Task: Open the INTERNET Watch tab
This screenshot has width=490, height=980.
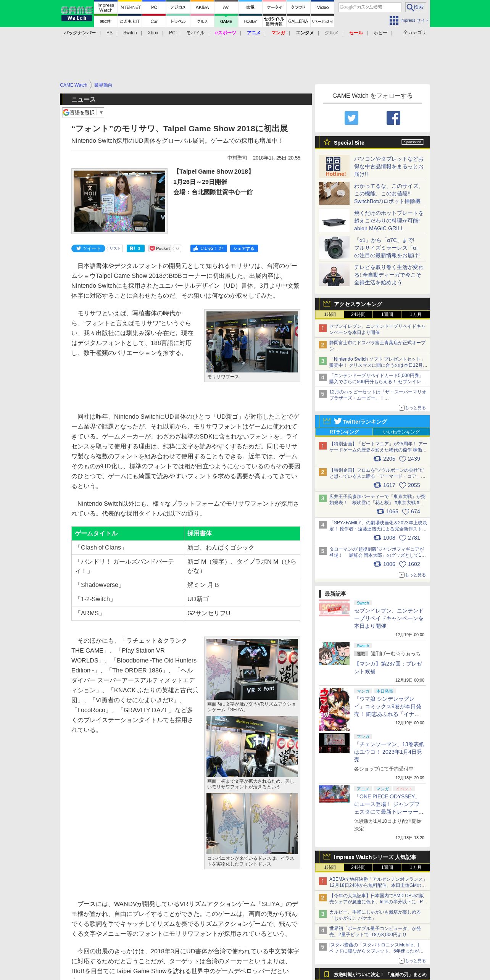Action: (130, 7)
